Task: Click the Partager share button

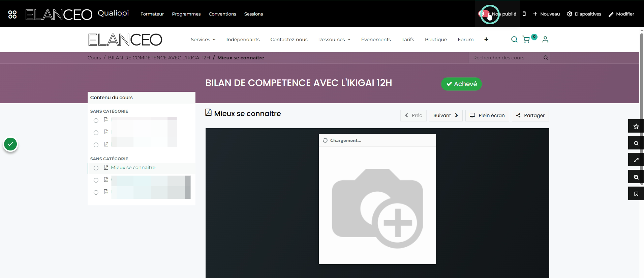Action: point(530,115)
